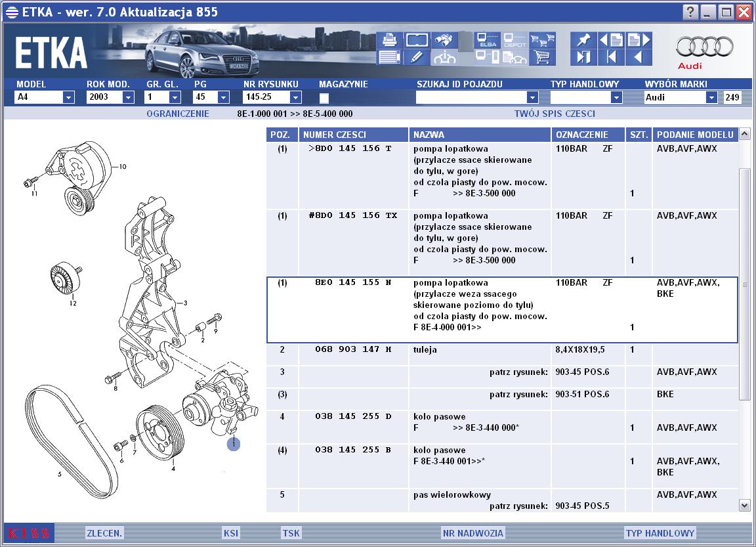This screenshot has height=547, width=756.
Task: Click KSI in the status bar
Action: pyautogui.click(x=231, y=533)
